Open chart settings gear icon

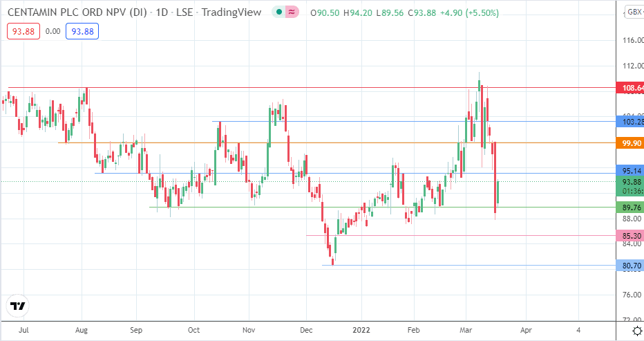point(637,331)
